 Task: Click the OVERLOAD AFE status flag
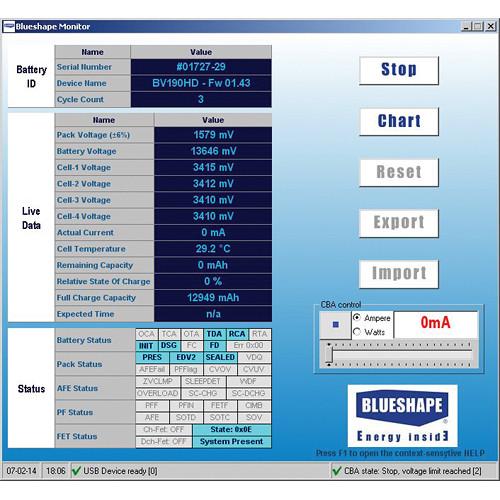click(158, 393)
